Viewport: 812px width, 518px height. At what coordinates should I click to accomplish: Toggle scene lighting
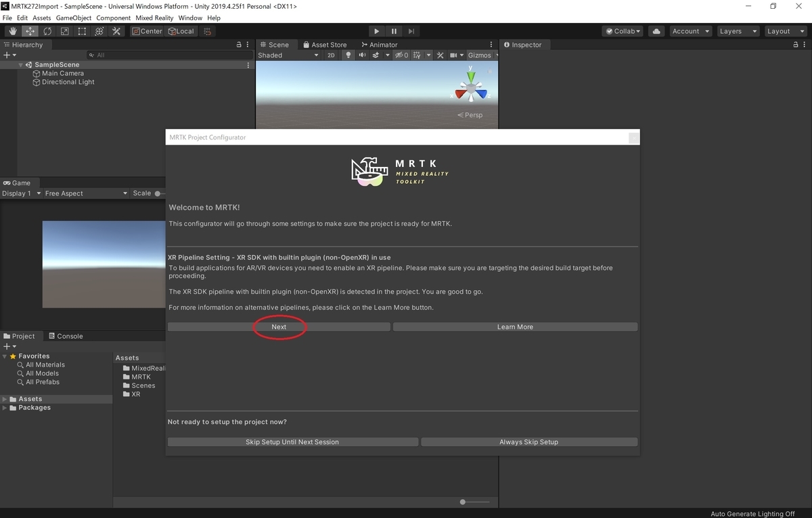point(348,55)
